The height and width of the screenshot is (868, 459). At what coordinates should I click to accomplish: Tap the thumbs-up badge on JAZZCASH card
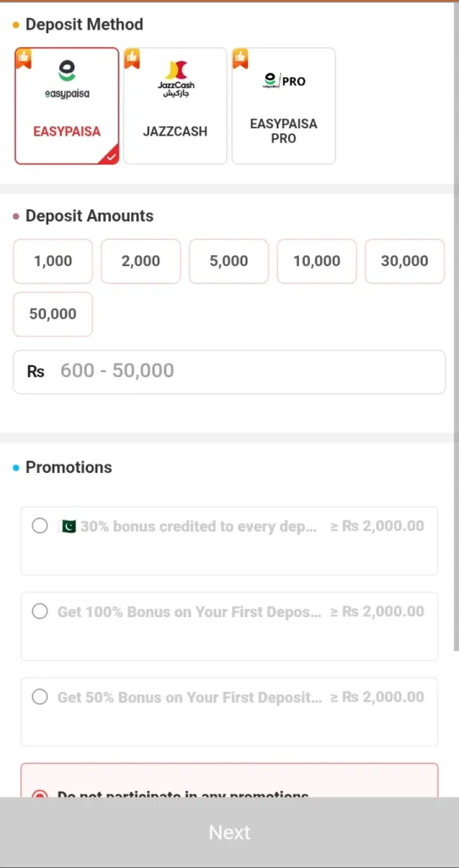tap(132, 58)
